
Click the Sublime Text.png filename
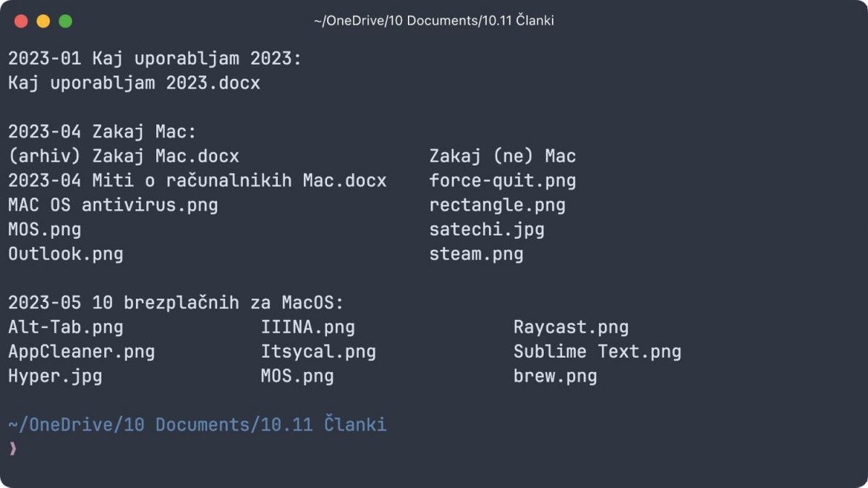597,352
